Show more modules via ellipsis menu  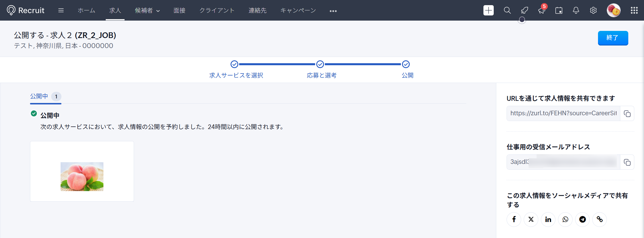pyautogui.click(x=333, y=11)
